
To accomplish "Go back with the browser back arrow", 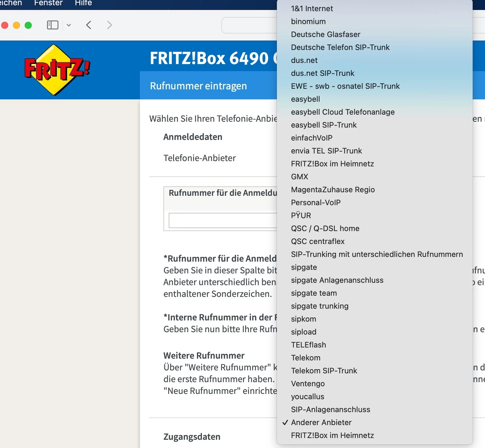I will tap(89, 25).
